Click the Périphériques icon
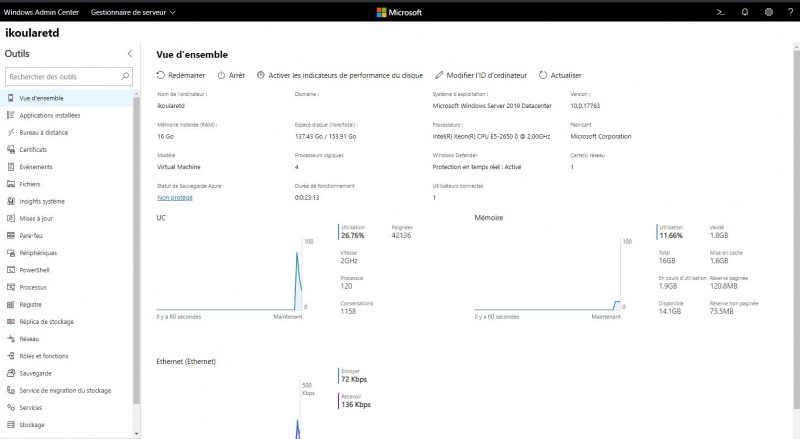 click(11, 253)
